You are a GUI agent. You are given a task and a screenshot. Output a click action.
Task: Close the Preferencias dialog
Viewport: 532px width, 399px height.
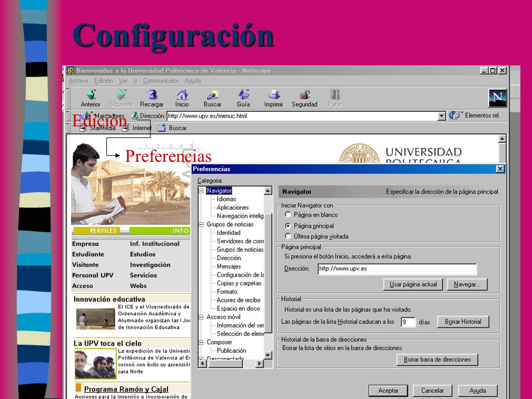500,169
